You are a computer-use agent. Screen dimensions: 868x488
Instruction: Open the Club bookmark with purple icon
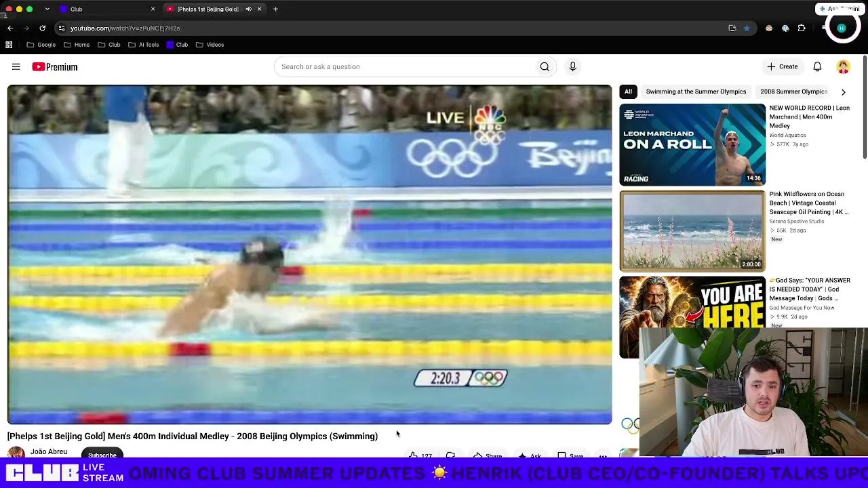click(x=177, y=45)
